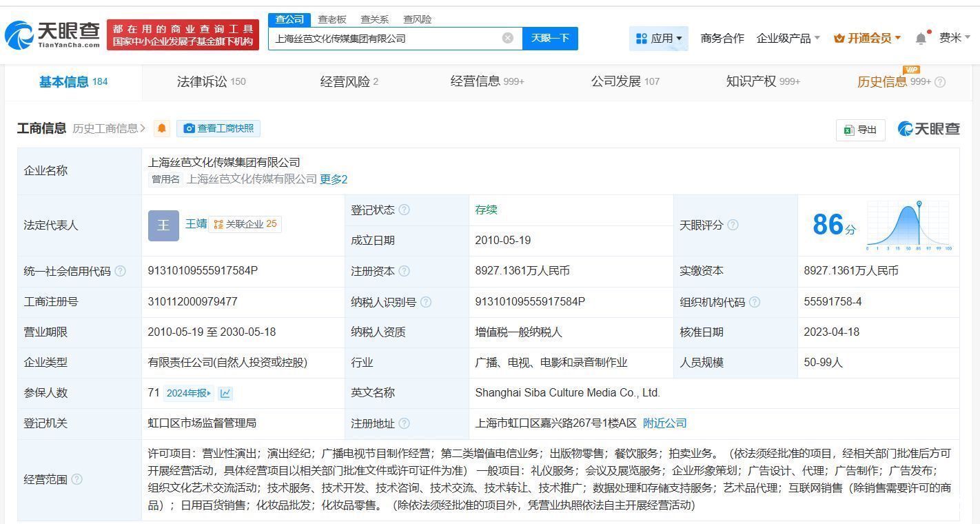The width and height of the screenshot is (980, 524).
Task: Click the orange alert bell beside 历史工商信息
Action: [162, 128]
